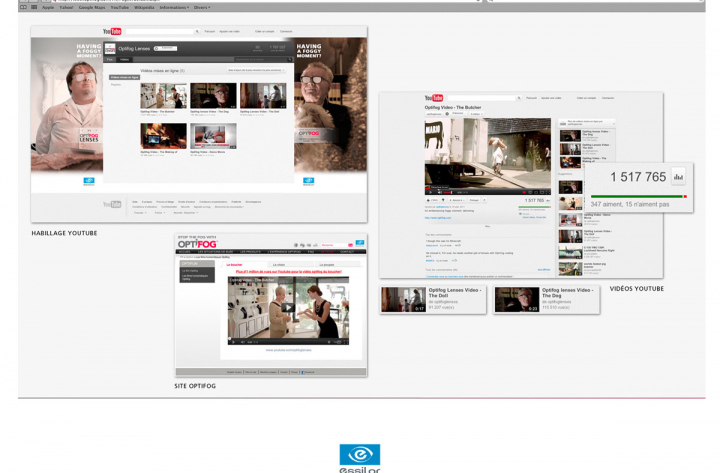This screenshot has height=473, width=720.
Task: Click search magnifier in channel page header
Action: (x=197, y=32)
